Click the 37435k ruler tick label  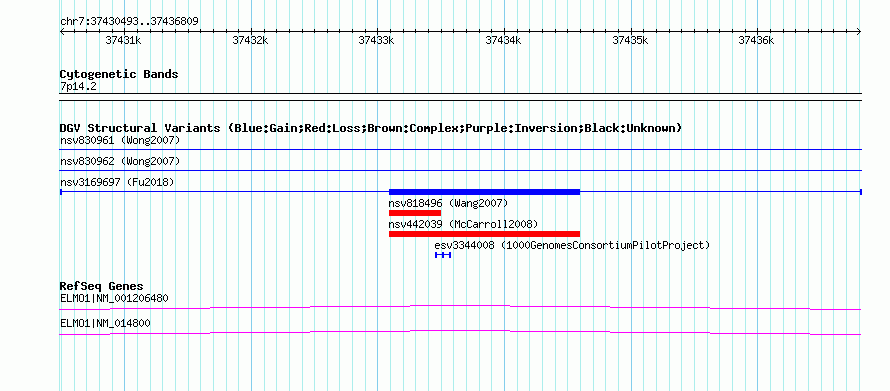pos(630,40)
